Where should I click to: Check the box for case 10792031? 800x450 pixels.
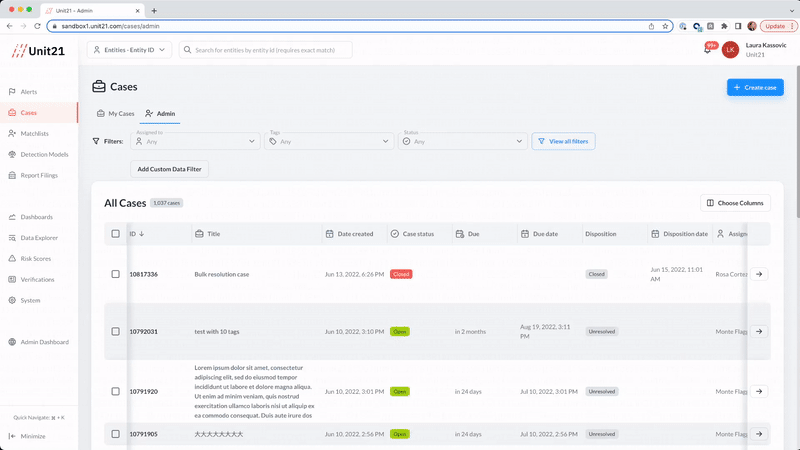(116, 332)
